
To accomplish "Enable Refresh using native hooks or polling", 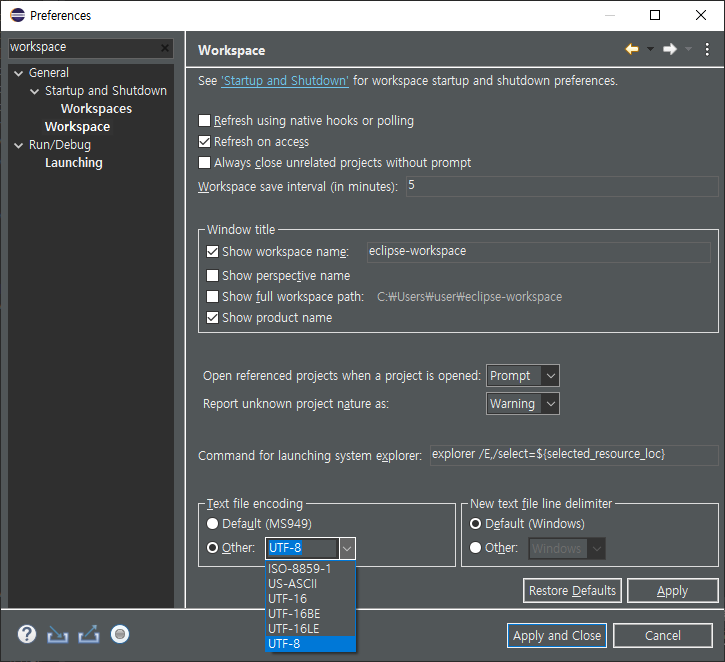I will (204, 121).
